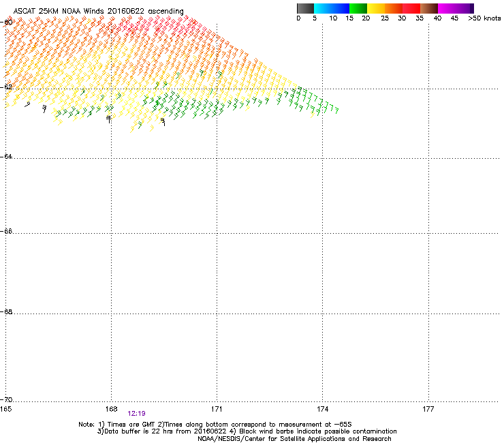Click the '40' legend tick label
Screen dimensions: 504x443
(x=437, y=18)
